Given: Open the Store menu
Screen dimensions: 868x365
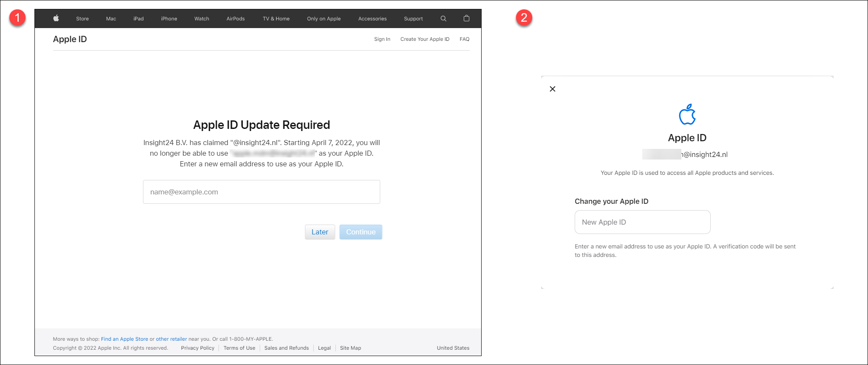Looking at the screenshot, I should [x=82, y=19].
